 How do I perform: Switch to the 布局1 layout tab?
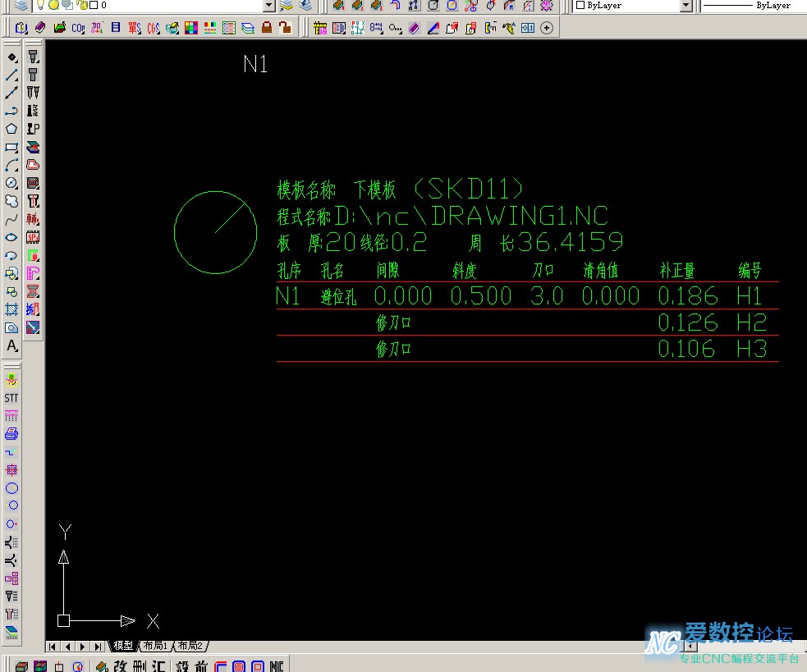click(155, 646)
